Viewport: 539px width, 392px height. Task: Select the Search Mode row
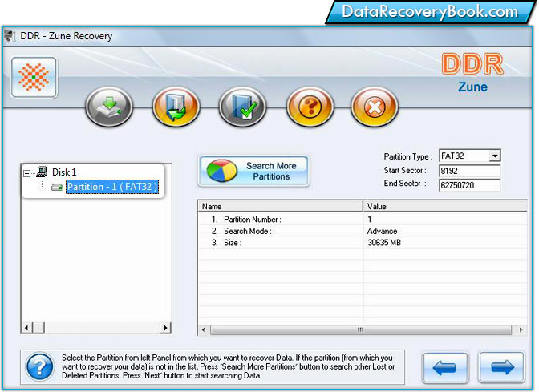pos(363,231)
